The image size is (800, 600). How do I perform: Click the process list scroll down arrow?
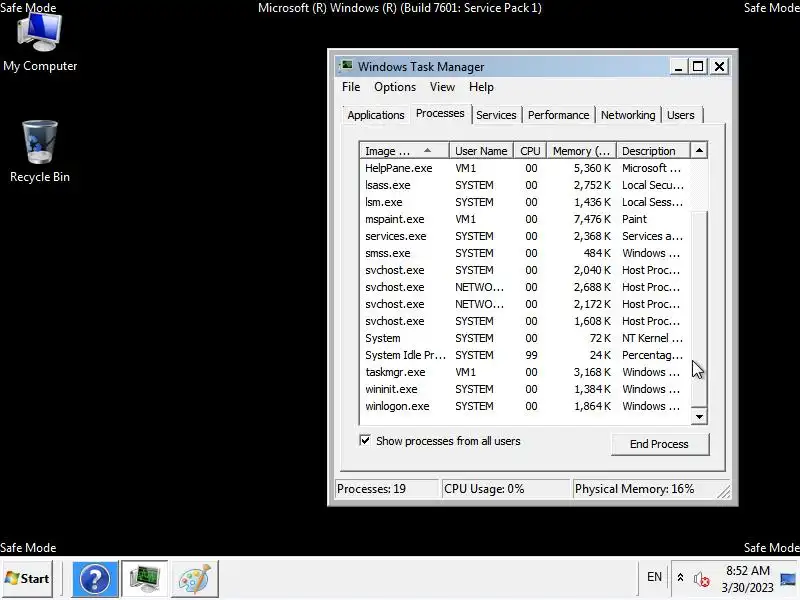[699, 416]
